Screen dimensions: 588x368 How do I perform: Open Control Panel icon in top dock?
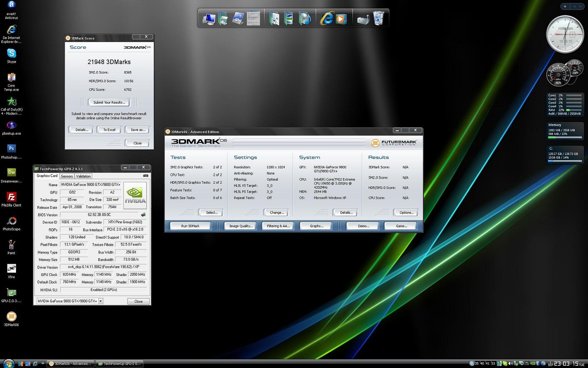tap(238, 18)
